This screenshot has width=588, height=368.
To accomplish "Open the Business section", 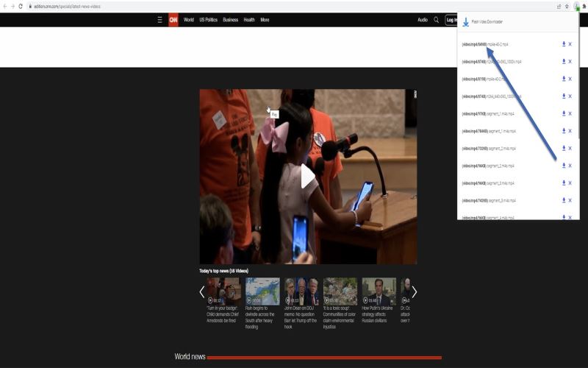I will pyautogui.click(x=230, y=20).
